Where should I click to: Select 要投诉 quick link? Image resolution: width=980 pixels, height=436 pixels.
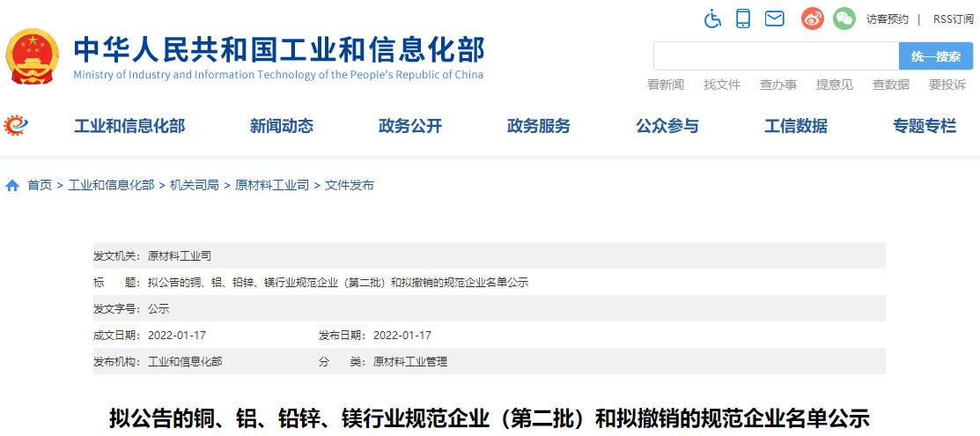[947, 85]
